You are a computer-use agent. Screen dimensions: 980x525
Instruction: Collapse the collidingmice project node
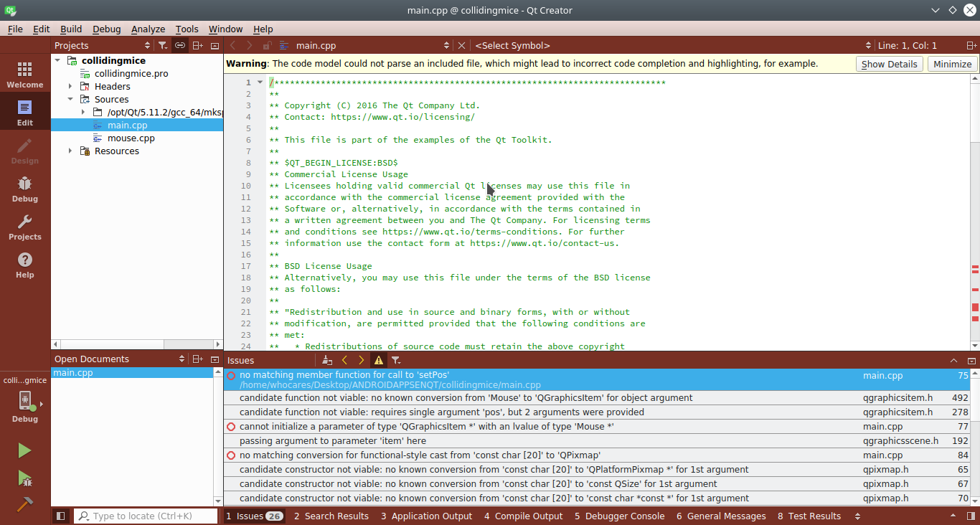tap(57, 61)
